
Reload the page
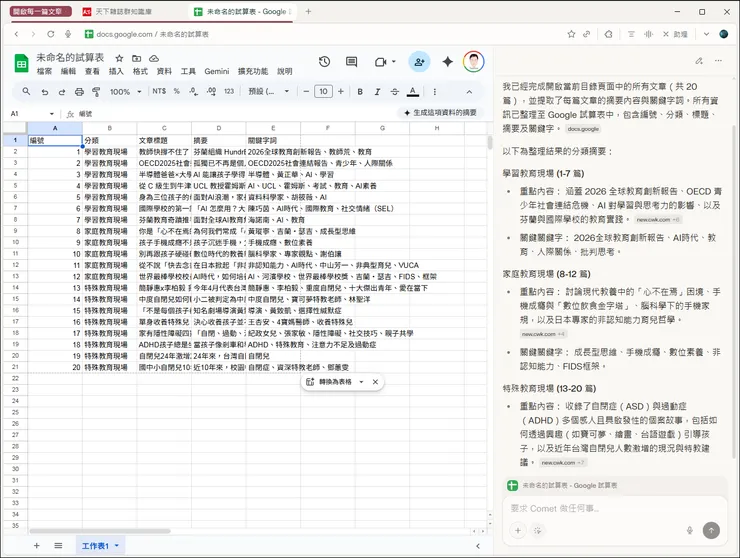50,34
